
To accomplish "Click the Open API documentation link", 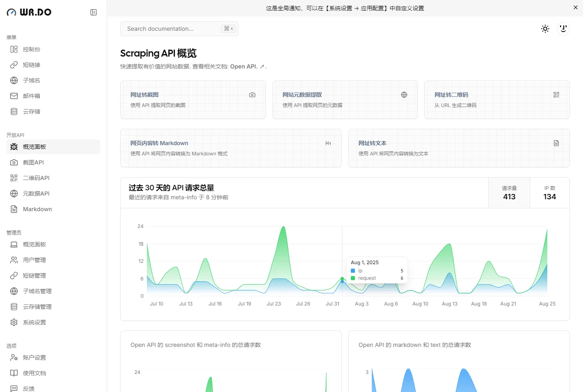I will tap(247, 66).
